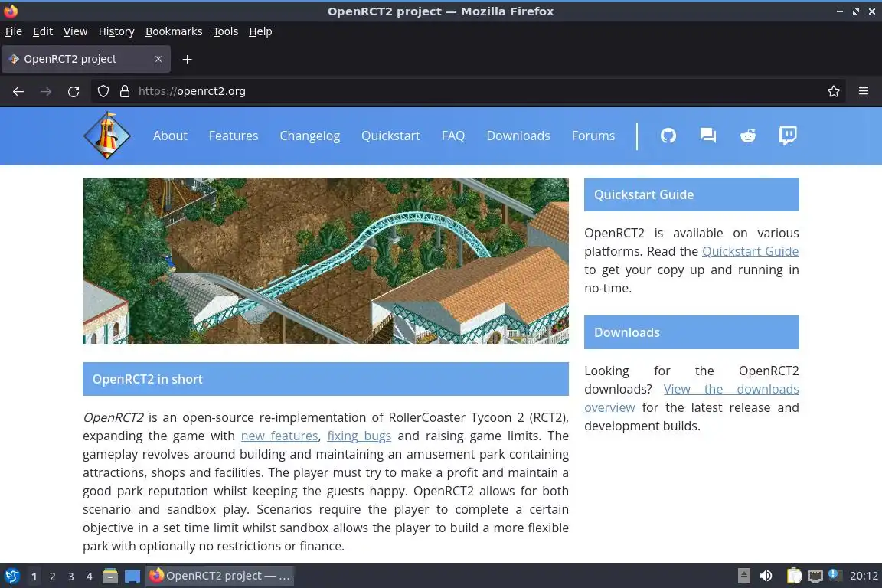The height and width of the screenshot is (588, 882).
Task: Bookmark this page with the star
Action: [834, 91]
